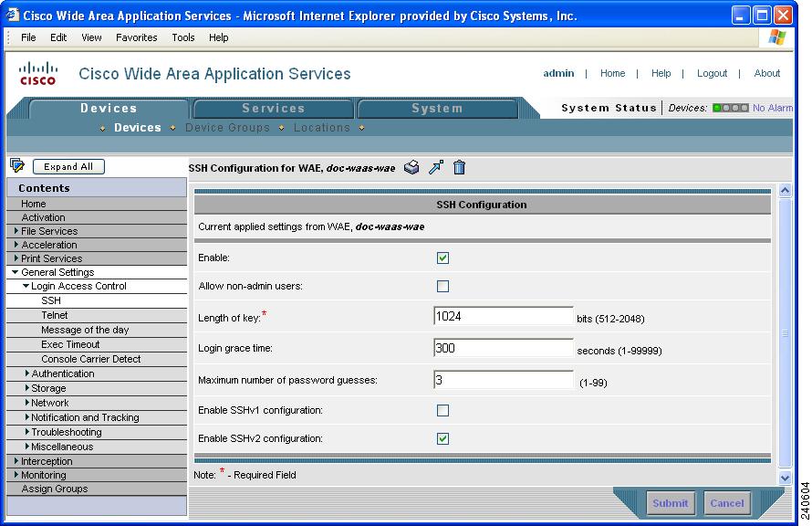Click the Cancel button
This screenshot has width=812, height=526.
(x=727, y=503)
